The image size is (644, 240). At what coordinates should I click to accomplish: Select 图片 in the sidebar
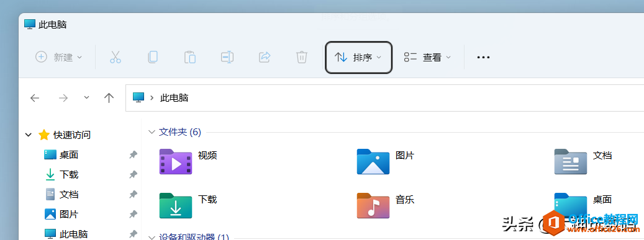click(x=69, y=214)
